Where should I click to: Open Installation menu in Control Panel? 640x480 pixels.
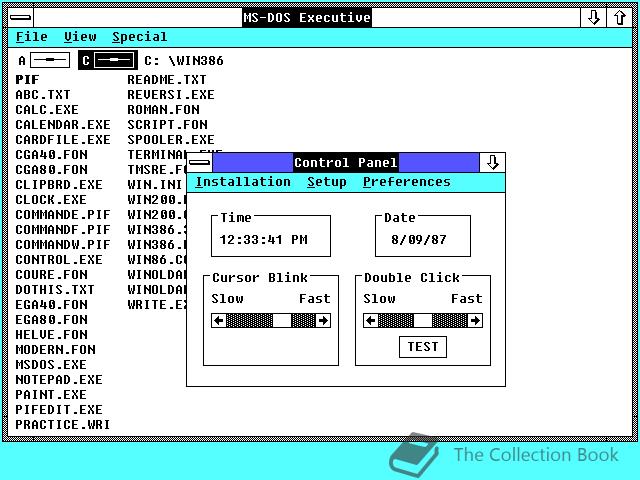tap(243, 182)
